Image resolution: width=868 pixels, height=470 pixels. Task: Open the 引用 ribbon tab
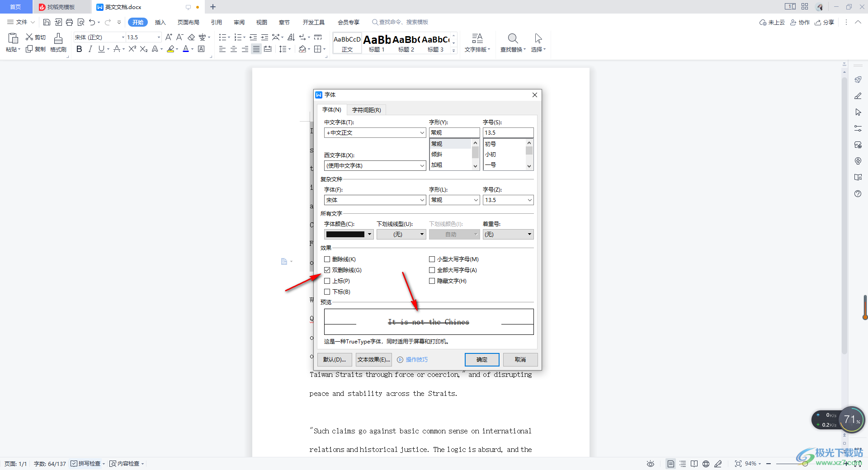coord(217,22)
